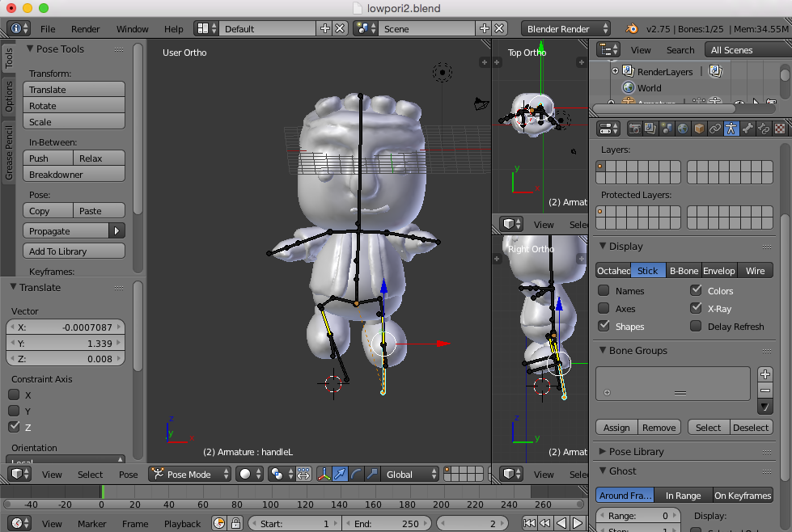Enable the Names display checkbox

(604, 290)
